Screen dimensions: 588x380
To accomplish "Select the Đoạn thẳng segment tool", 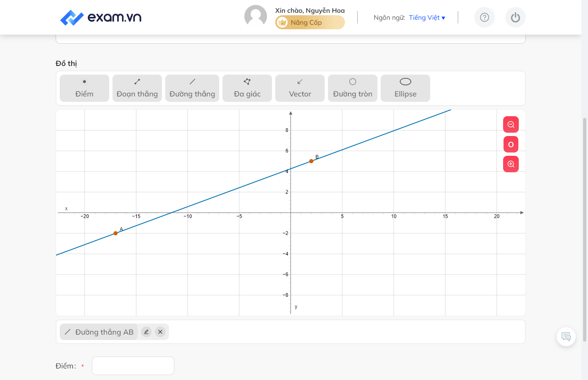I will pyautogui.click(x=137, y=88).
